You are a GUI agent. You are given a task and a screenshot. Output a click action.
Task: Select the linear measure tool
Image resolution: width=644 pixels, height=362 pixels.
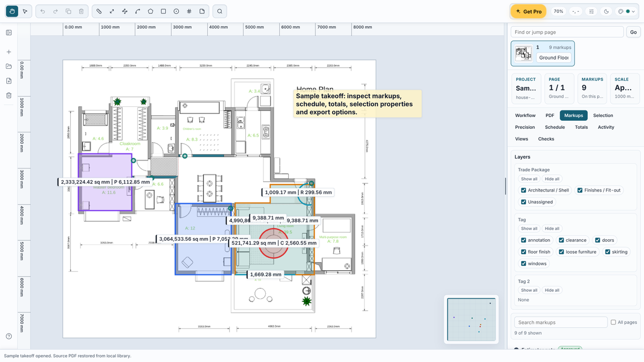point(112,11)
